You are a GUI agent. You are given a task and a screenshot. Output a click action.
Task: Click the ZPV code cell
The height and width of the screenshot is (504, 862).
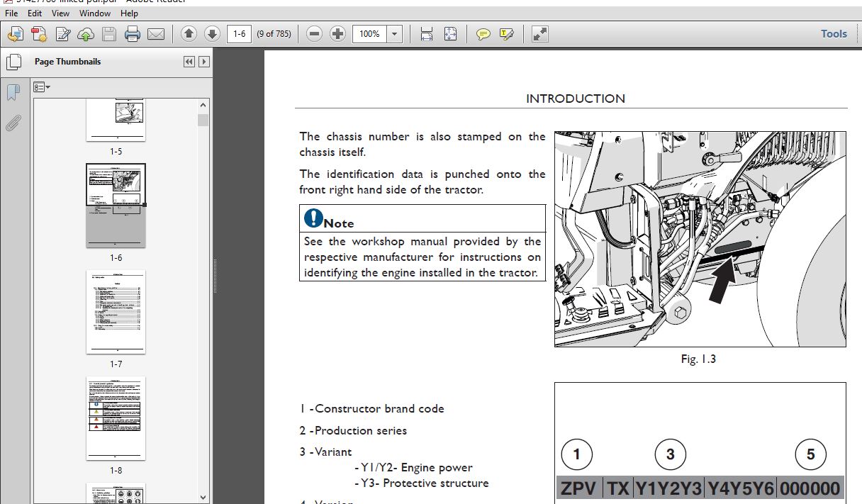click(x=578, y=488)
